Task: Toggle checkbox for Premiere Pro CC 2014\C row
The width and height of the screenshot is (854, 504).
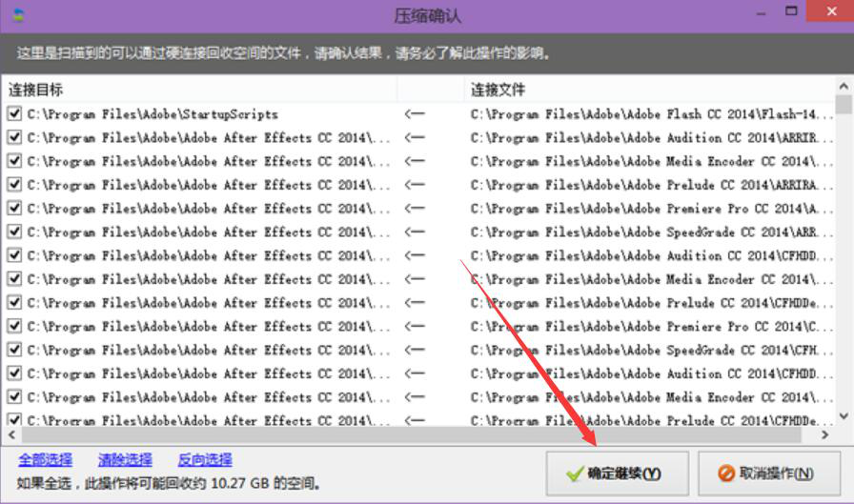Action: [14, 326]
